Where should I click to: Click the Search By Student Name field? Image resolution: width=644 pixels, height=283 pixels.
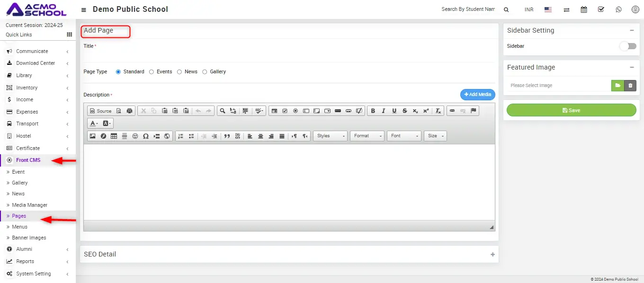(x=468, y=9)
